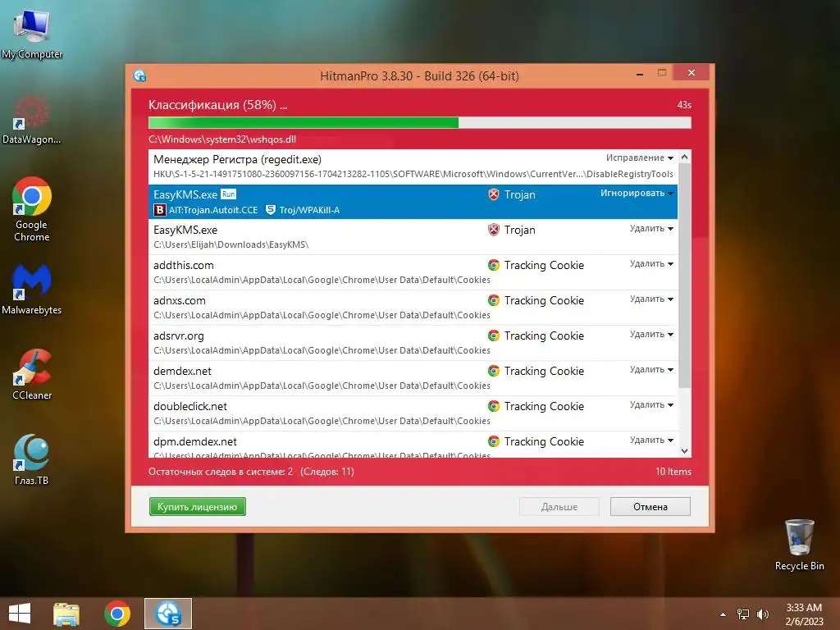Click the Trojan shield icon on selected EasyKMS.exe row
The height and width of the screenshot is (630, 840).
pos(494,194)
